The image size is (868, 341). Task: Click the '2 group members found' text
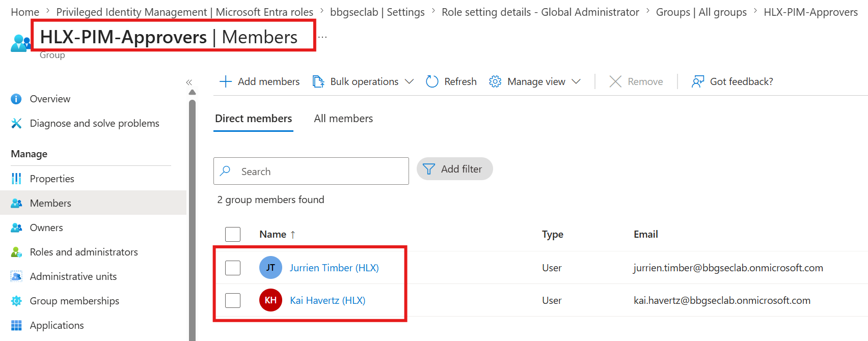tap(270, 200)
